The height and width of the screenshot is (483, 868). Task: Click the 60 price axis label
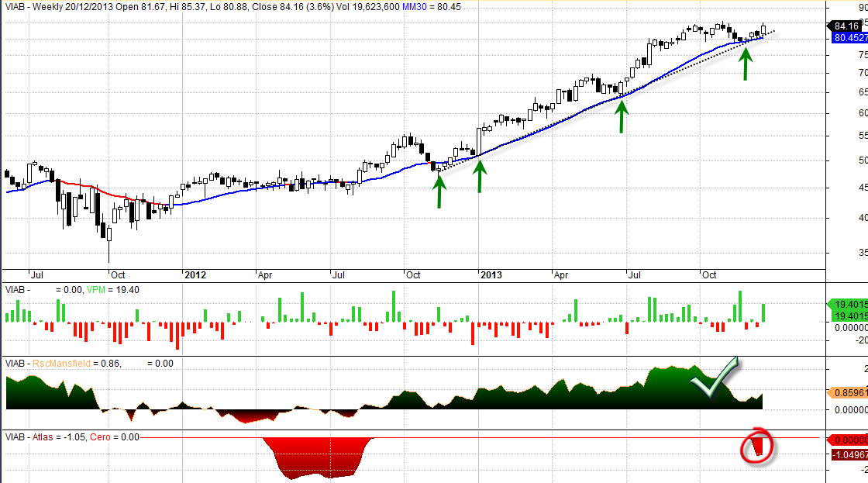(863, 113)
